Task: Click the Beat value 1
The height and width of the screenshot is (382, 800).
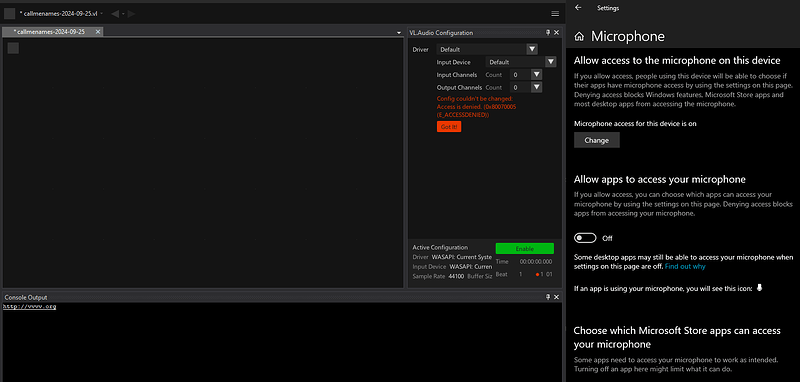Action: [520, 275]
